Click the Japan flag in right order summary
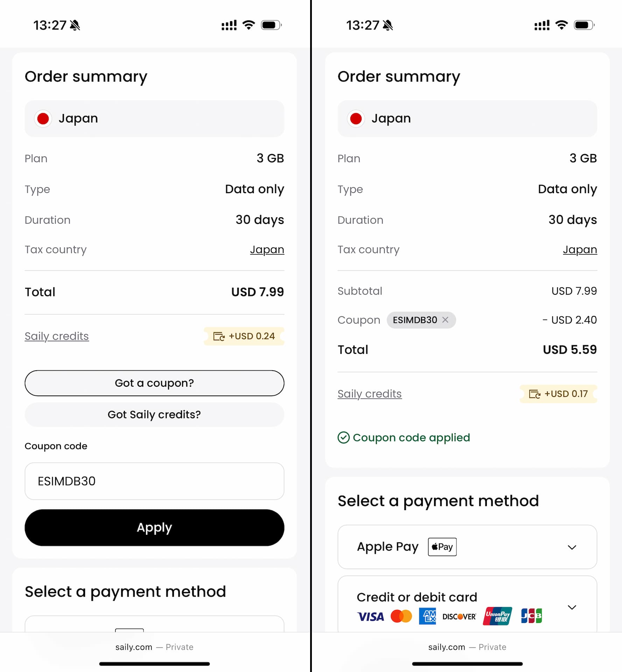Image resolution: width=622 pixels, height=672 pixels. pos(356,118)
